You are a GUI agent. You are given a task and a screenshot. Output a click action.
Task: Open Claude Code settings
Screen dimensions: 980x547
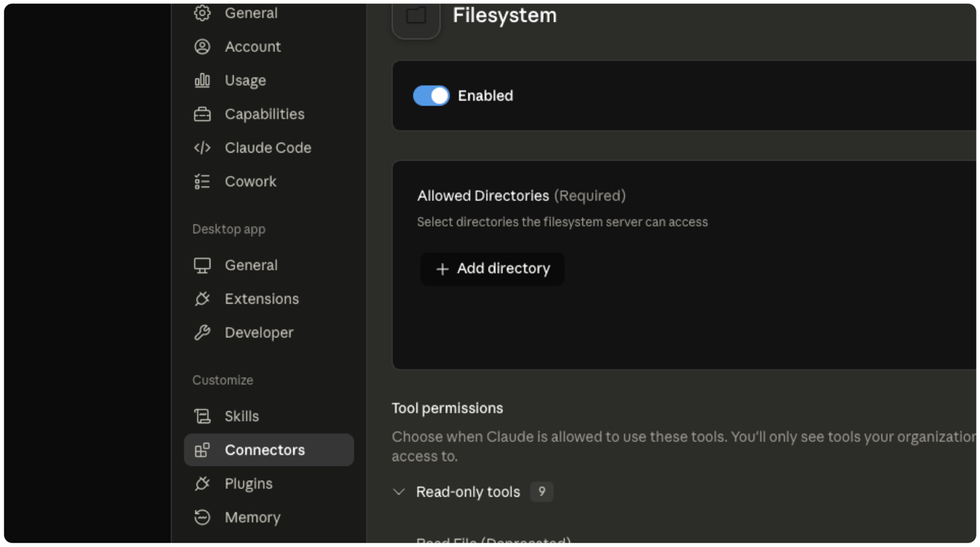(x=269, y=148)
